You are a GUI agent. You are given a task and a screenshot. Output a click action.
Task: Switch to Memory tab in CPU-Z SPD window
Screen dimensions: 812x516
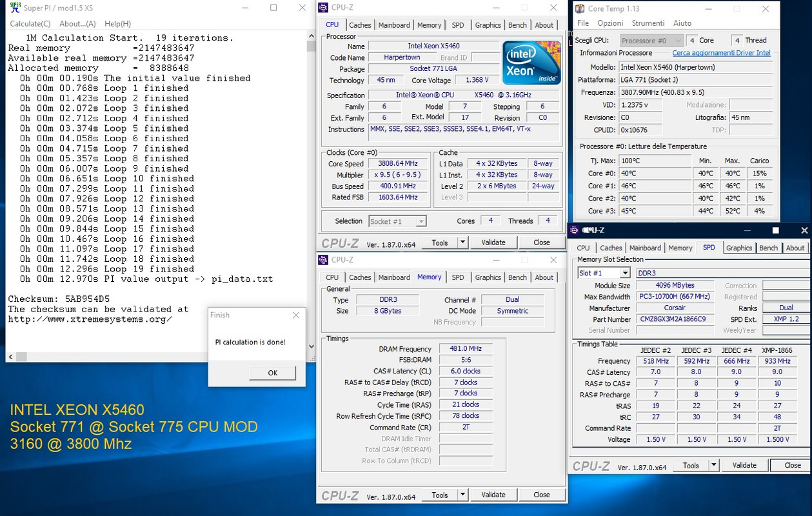point(680,248)
